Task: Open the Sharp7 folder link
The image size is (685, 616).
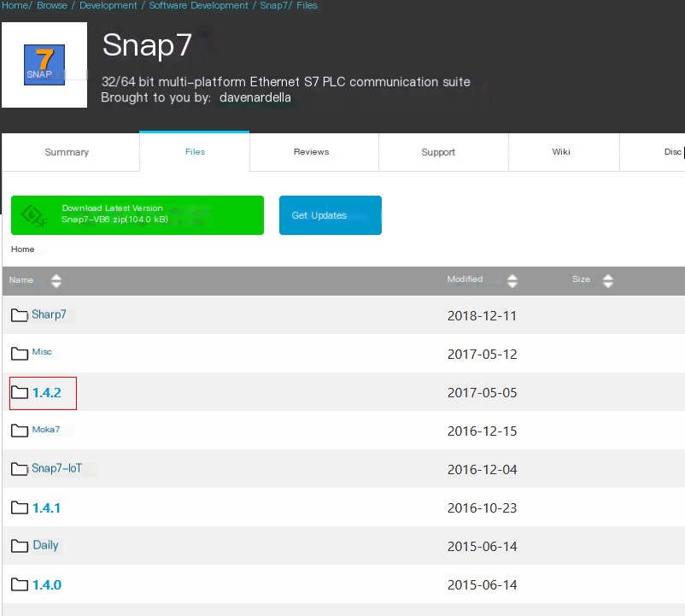Action: (49, 314)
